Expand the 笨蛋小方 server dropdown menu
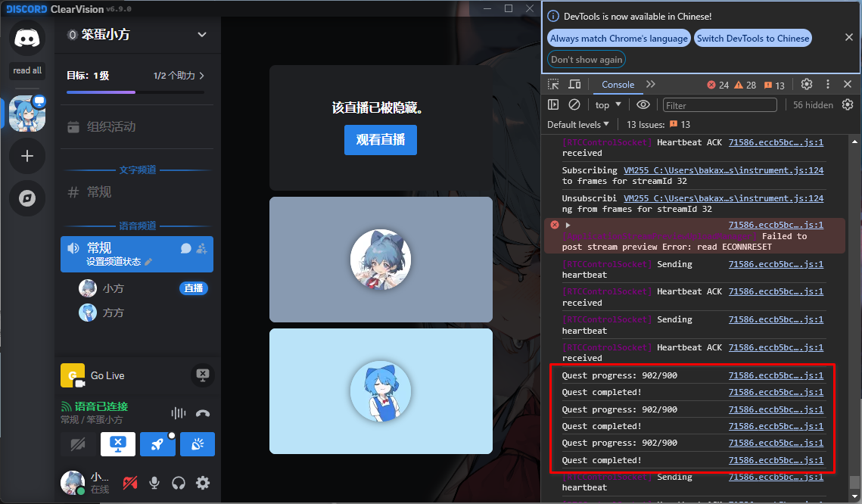Screen dimensions: 862x504 click(201, 34)
